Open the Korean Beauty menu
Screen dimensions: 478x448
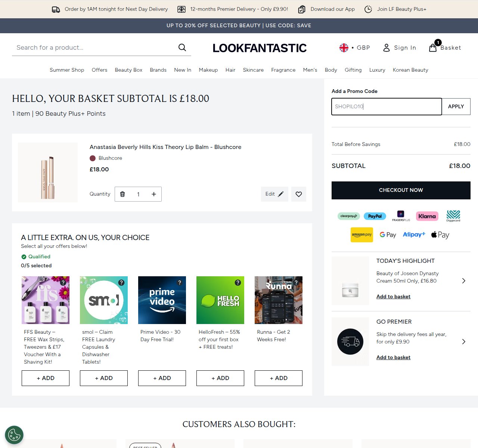tap(410, 70)
